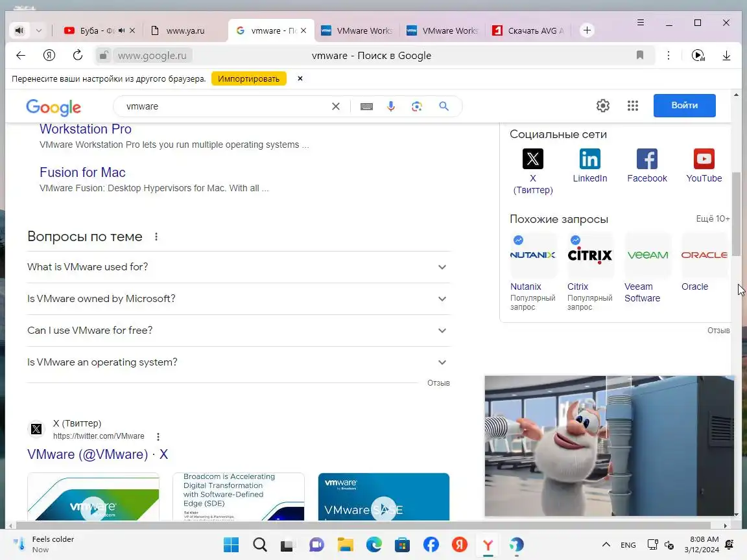Open VMware's X (Twitter) profile icon
Viewport: 747px width, 560px height.
(x=532, y=159)
